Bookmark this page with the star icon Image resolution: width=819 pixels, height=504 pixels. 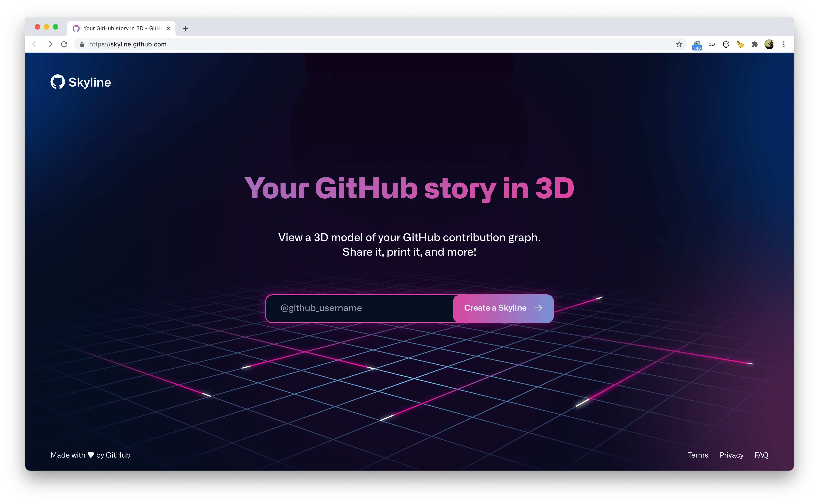click(679, 44)
